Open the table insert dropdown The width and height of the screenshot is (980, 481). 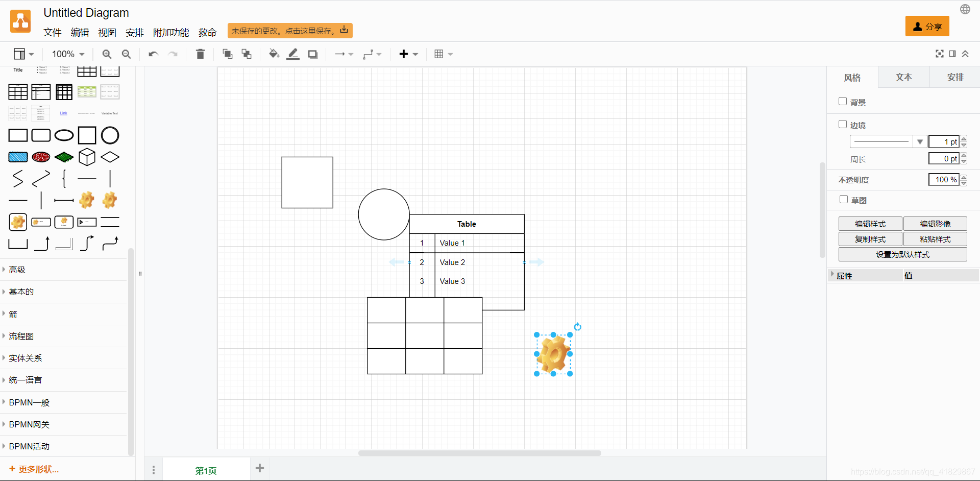pos(444,54)
